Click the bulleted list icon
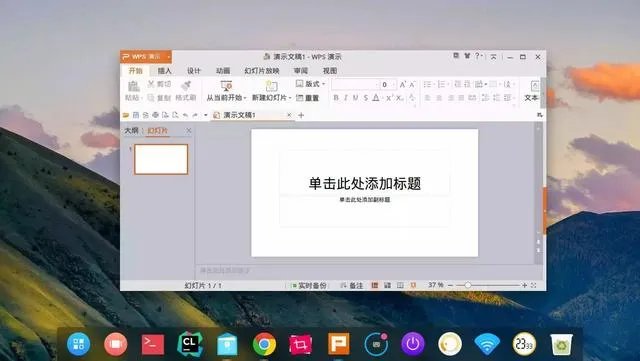 point(428,85)
